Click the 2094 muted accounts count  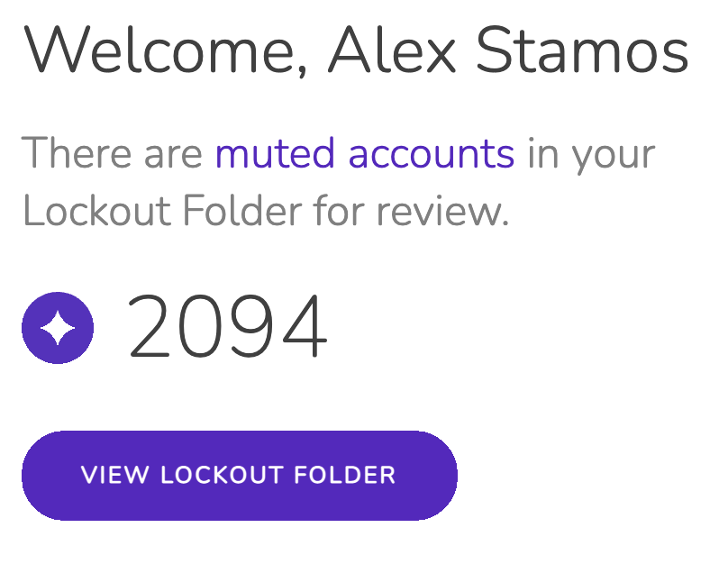(228, 328)
